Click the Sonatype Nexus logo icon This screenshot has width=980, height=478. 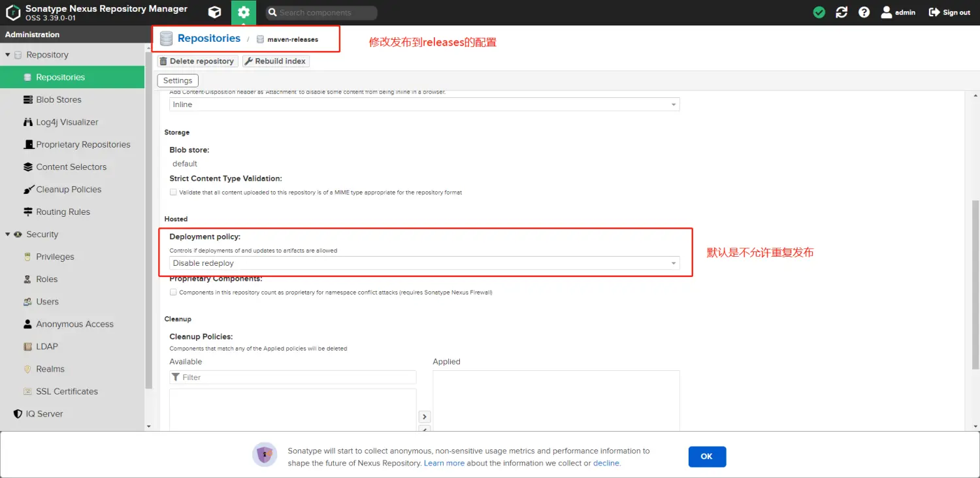(12, 12)
